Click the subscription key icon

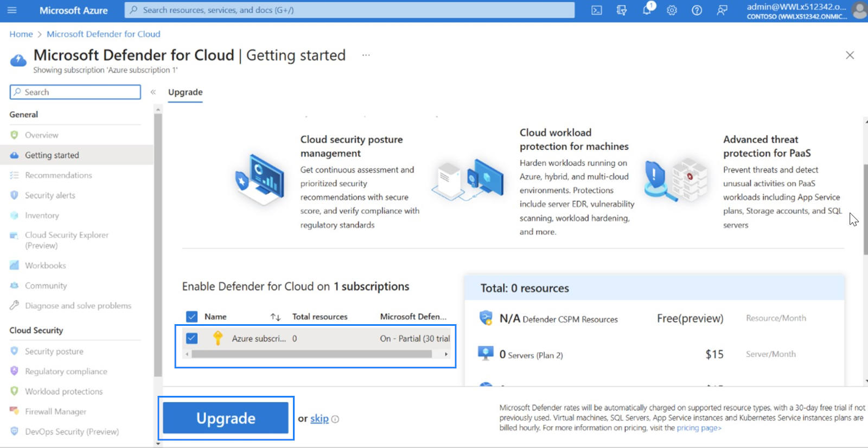point(218,338)
